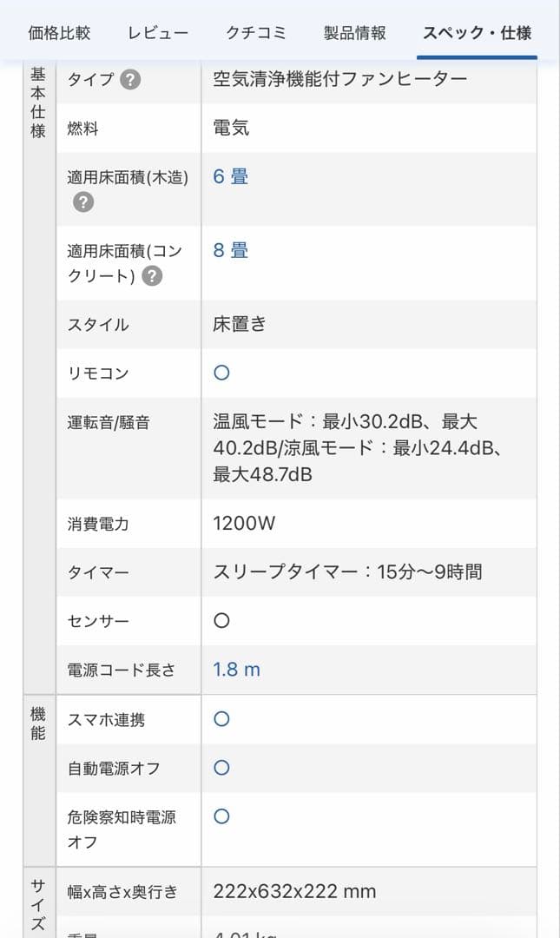Screen dimensions: 560x938
Task: Click the 222x632x222 mm dimensions cell
Action: (293, 891)
